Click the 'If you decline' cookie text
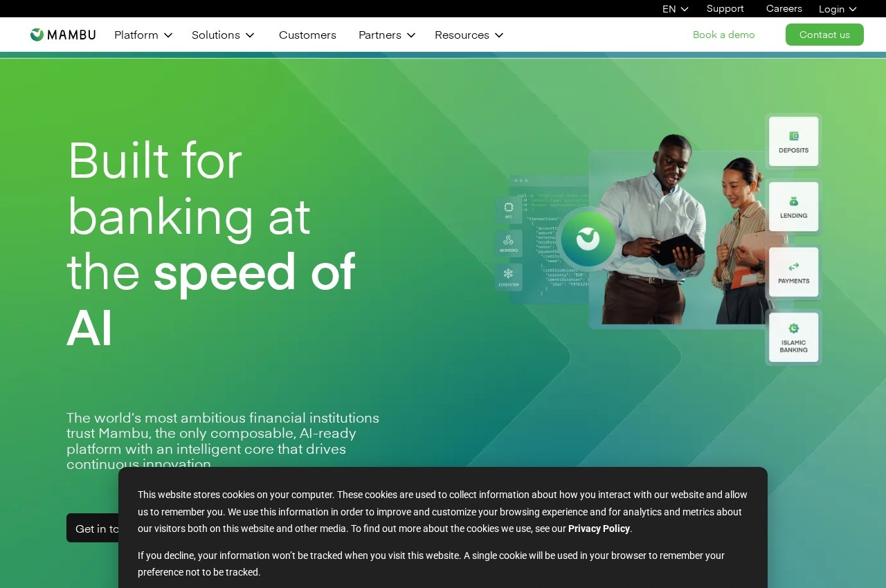Screen dimensions: 886x588 [431, 564]
